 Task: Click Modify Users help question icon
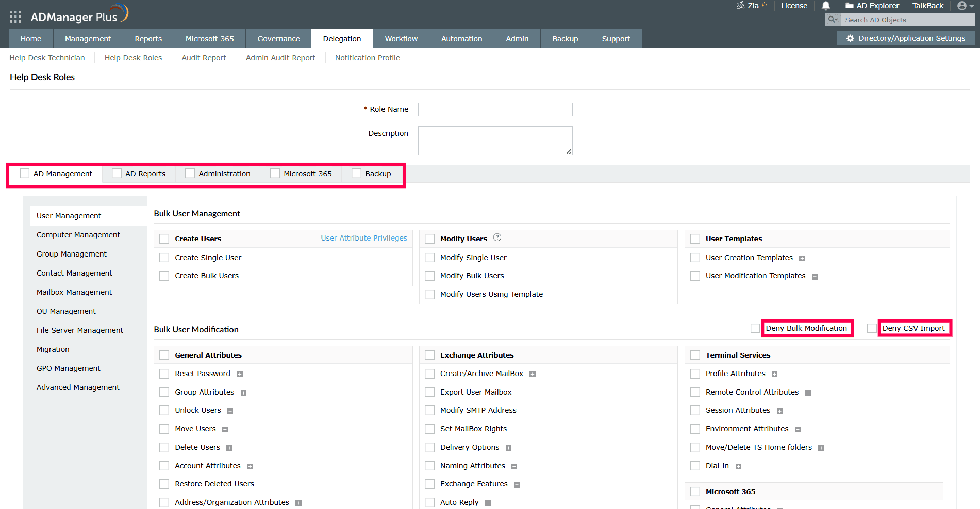coord(497,237)
